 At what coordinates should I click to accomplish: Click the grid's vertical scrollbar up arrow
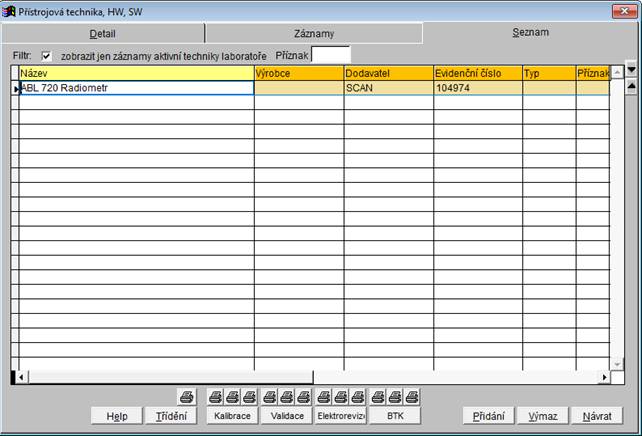[x=617, y=72]
